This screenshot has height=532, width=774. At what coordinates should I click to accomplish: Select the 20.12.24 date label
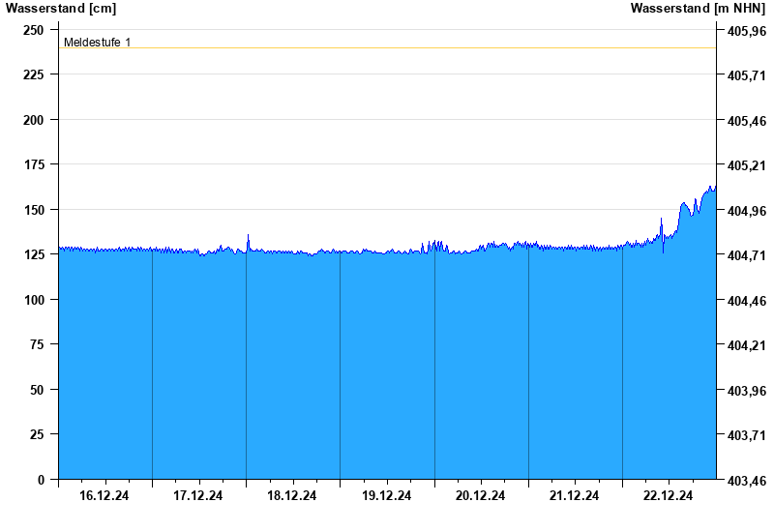[480, 496]
